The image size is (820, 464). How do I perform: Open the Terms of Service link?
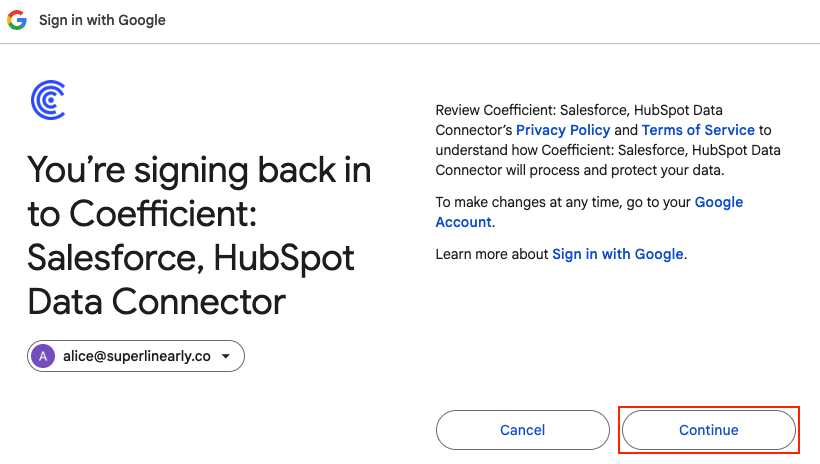(699, 130)
